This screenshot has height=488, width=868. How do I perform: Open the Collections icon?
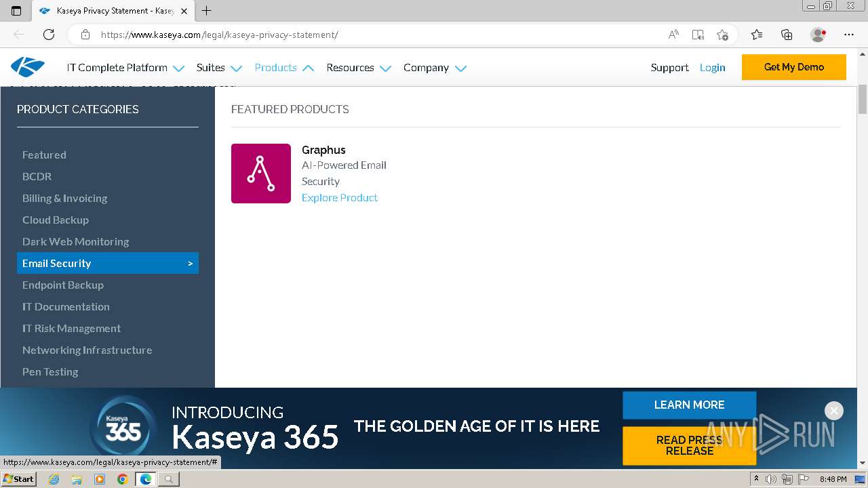(787, 35)
